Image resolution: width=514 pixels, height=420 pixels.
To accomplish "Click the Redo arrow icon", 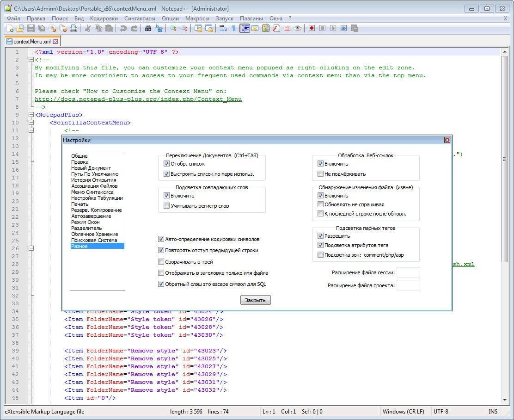I will click(x=134, y=29).
